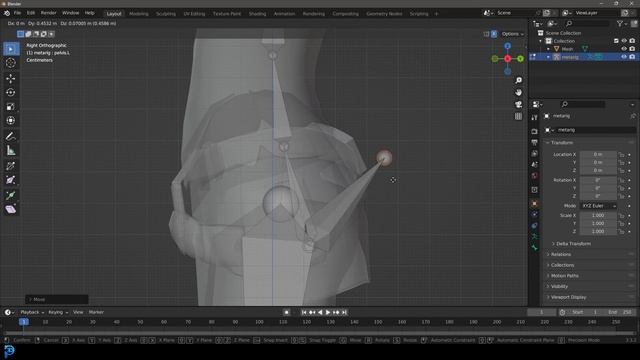Switch to Shading workspace tab
This screenshot has height=360, width=640.
257,14
